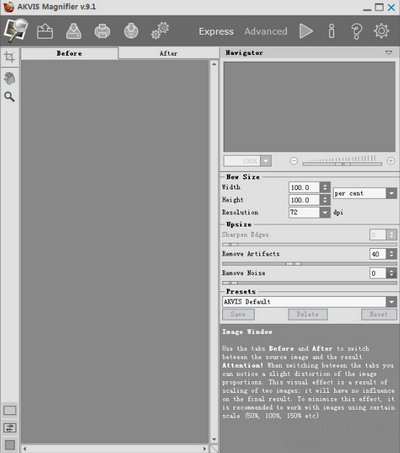The width and height of the screenshot is (400, 453).
Task: Open the AKVIS Default presets dropdown
Action: pos(309,302)
